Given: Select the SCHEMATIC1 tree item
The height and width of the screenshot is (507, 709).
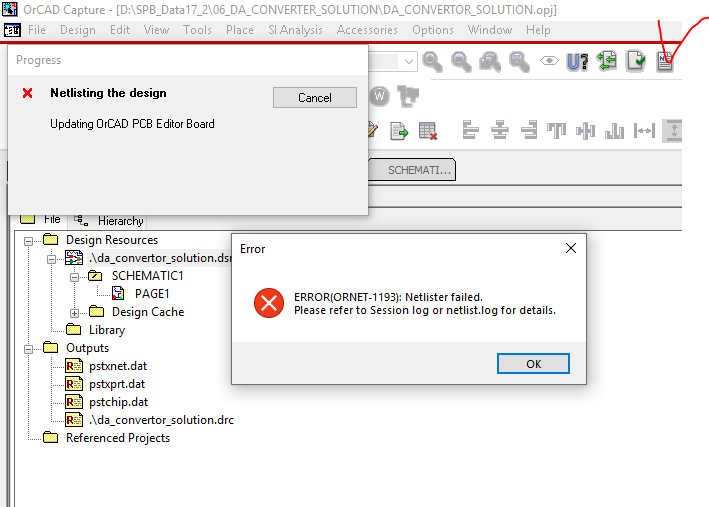Looking at the screenshot, I should [x=147, y=276].
